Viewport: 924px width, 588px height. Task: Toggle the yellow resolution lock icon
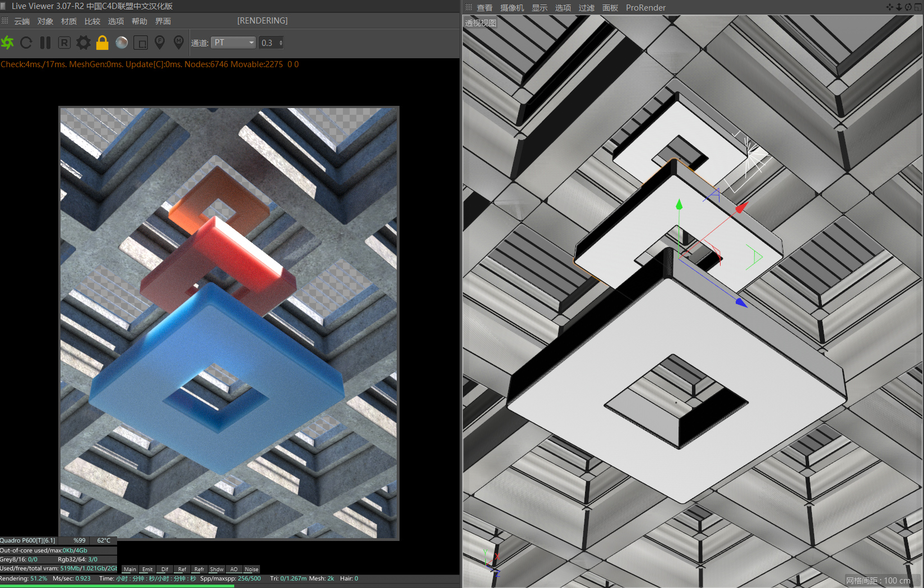pos(103,43)
